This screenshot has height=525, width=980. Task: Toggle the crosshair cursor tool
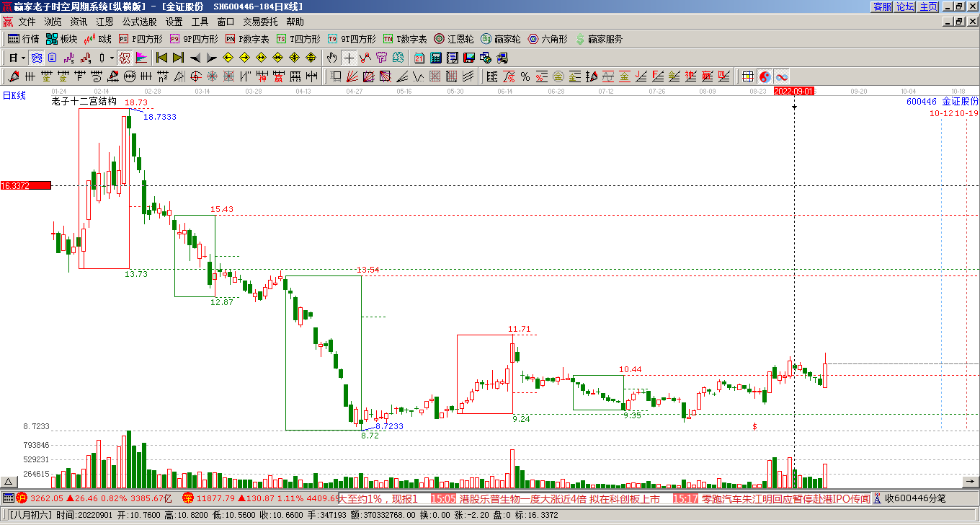349,58
